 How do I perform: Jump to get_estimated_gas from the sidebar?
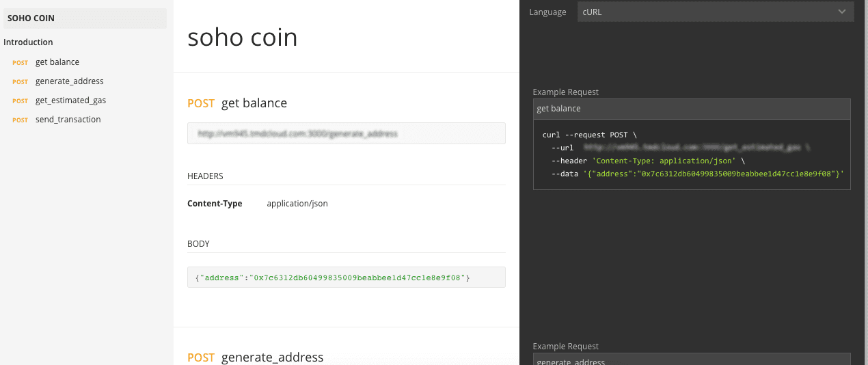click(70, 100)
